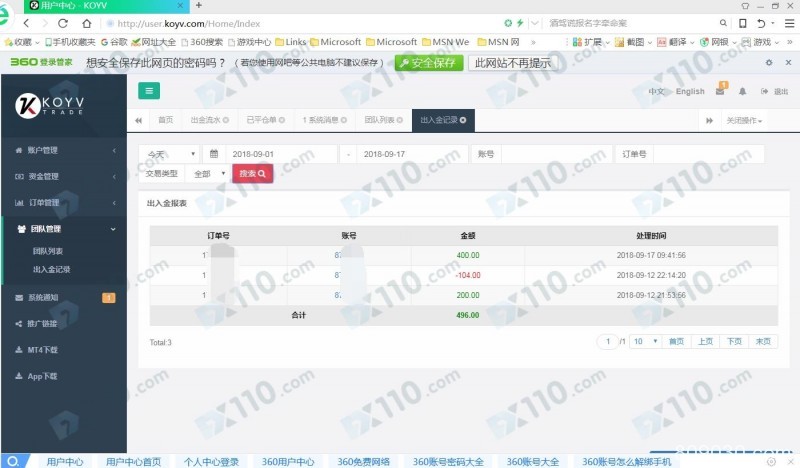Toggle the green hamburger sidebar menu button
Viewport: 800px width, 468px height.
coord(149,91)
